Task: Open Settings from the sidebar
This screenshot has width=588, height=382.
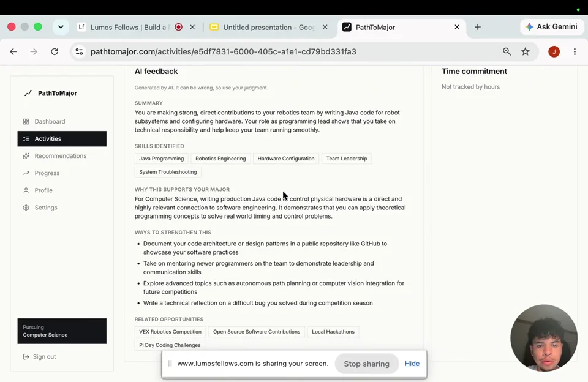Action: click(x=62, y=208)
